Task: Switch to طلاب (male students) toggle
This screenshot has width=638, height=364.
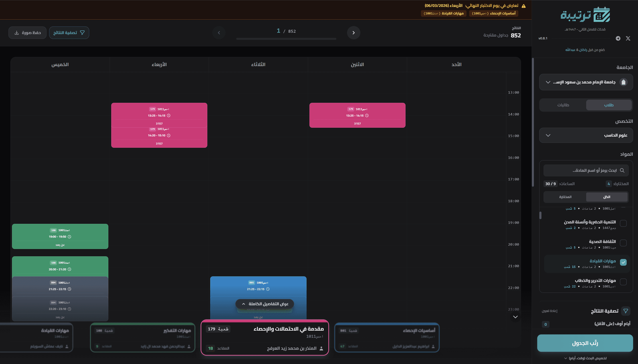Action: pos(609,105)
